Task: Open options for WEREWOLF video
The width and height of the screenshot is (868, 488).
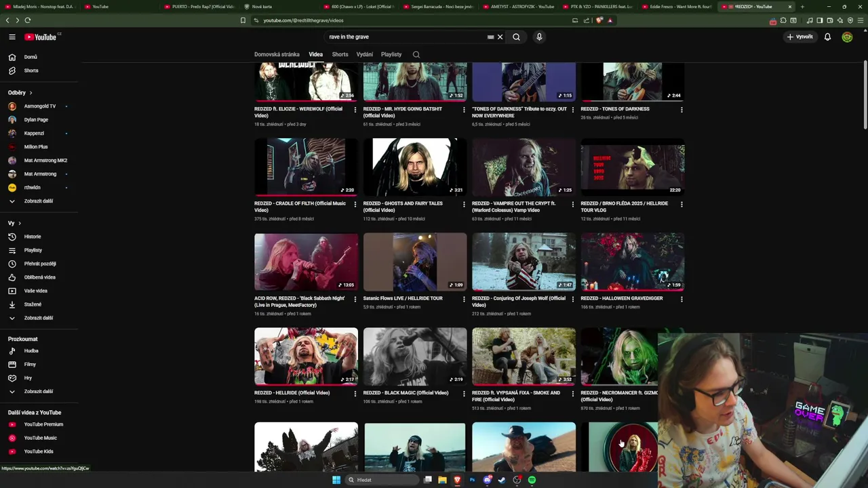Action: click(355, 109)
